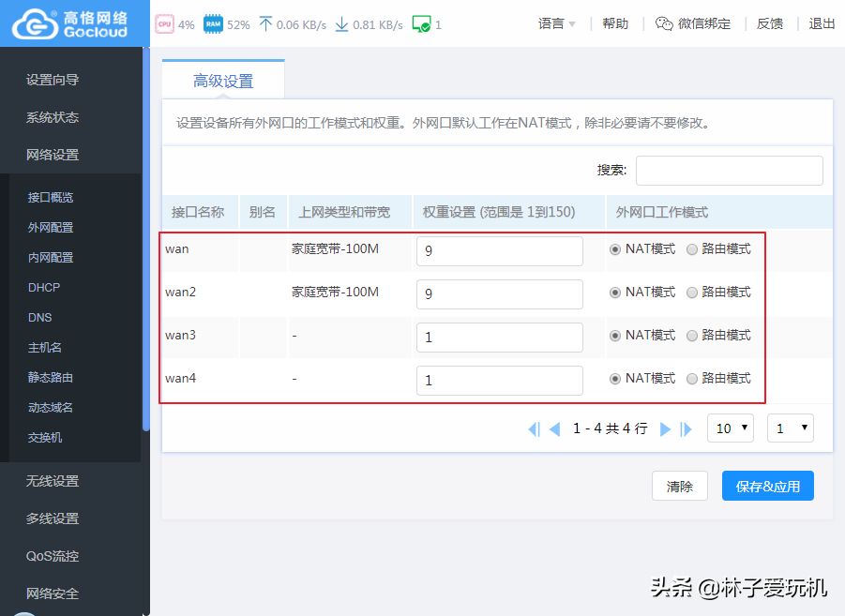Click the 清除 button
845x616 pixels.
coord(679,487)
